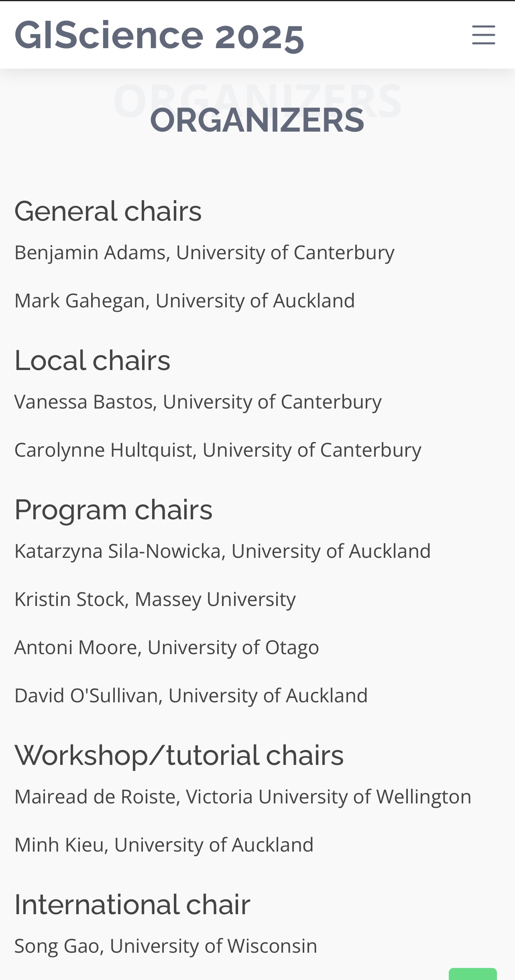Click the Program chairs section heading
The width and height of the screenshot is (515, 980).
114,510
